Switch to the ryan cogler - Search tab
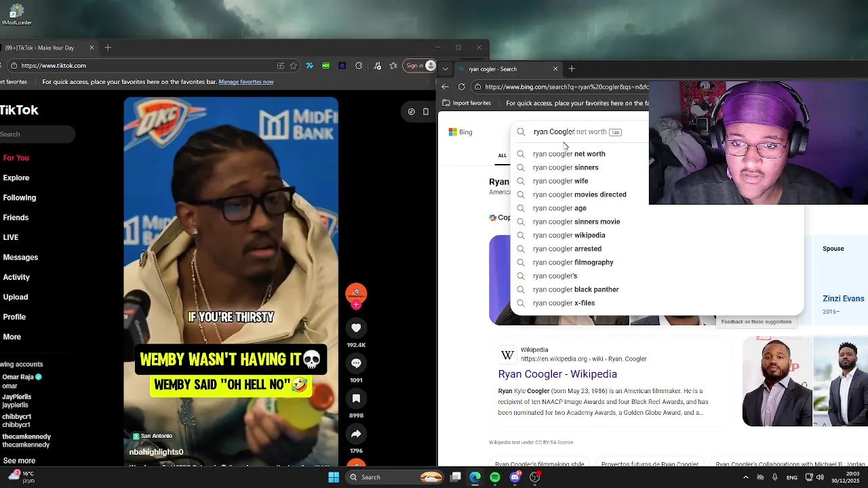Image resolution: width=868 pixels, height=488 pixels. coord(507,69)
